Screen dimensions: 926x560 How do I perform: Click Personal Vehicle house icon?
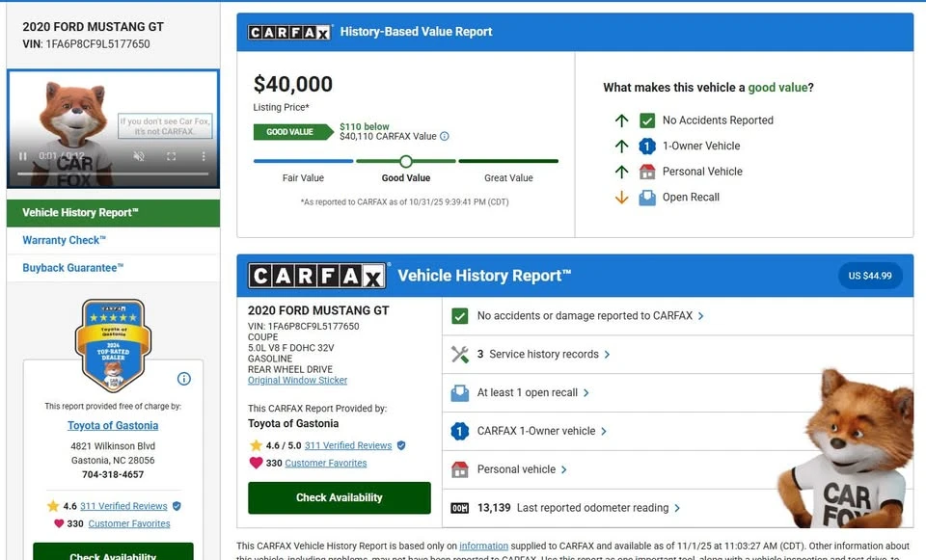point(647,172)
